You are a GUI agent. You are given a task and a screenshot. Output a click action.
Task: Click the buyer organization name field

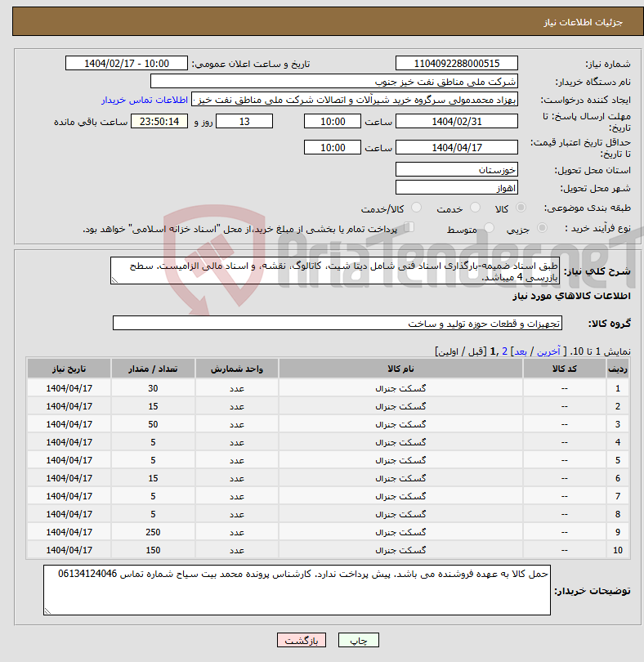click(x=334, y=82)
